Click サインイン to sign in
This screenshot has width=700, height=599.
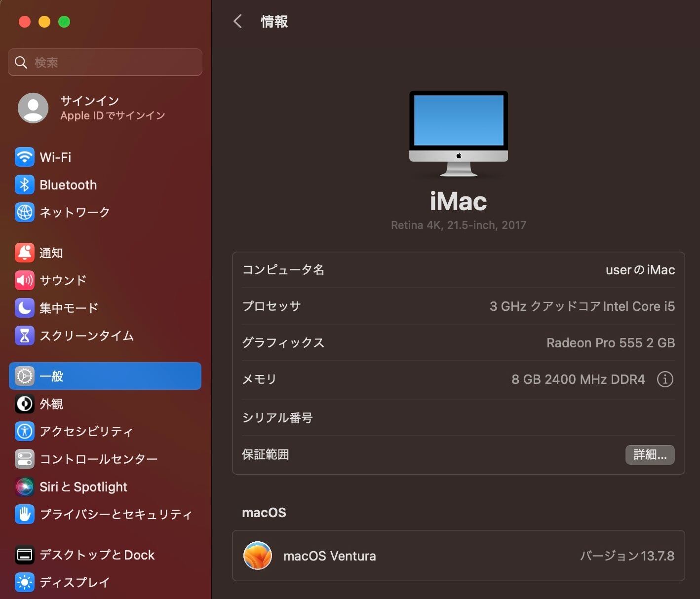point(90,101)
